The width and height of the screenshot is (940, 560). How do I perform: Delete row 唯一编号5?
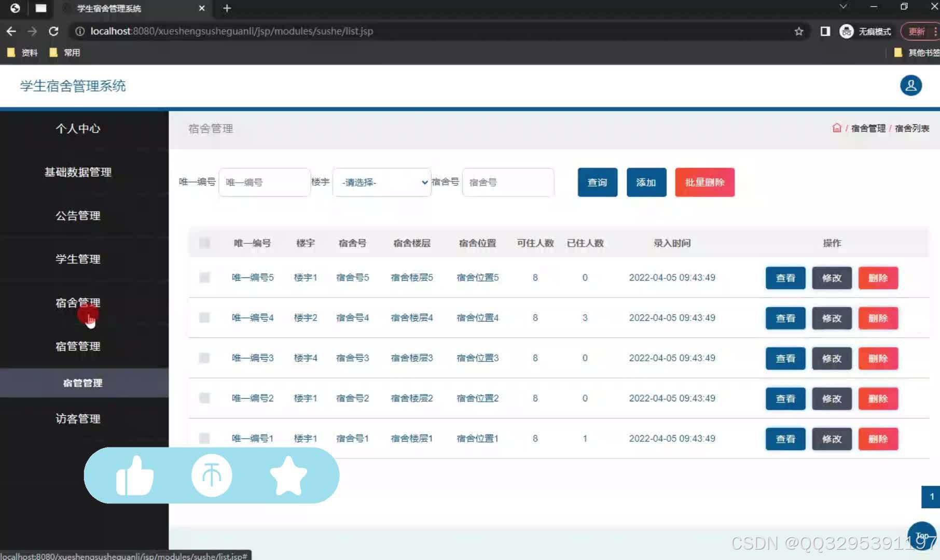[878, 278]
